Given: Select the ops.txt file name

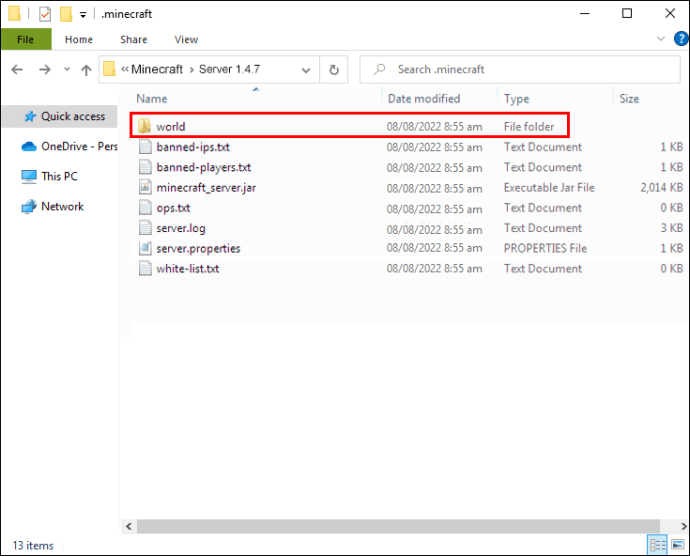Looking at the screenshot, I should pos(173,208).
